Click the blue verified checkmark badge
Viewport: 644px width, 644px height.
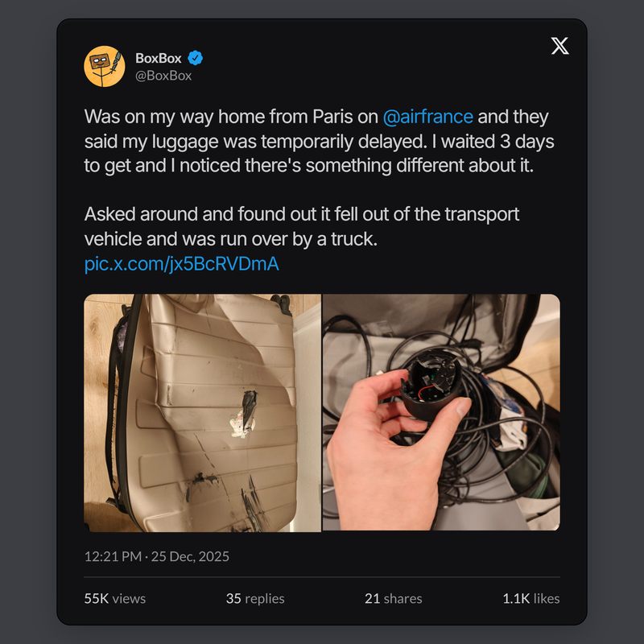tap(195, 58)
